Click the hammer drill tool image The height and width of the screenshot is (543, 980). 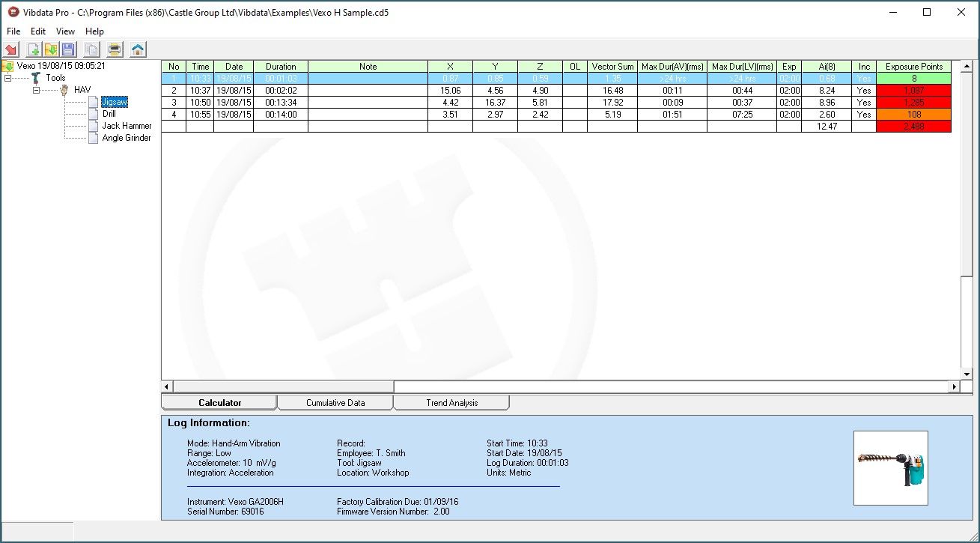(890, 468)
